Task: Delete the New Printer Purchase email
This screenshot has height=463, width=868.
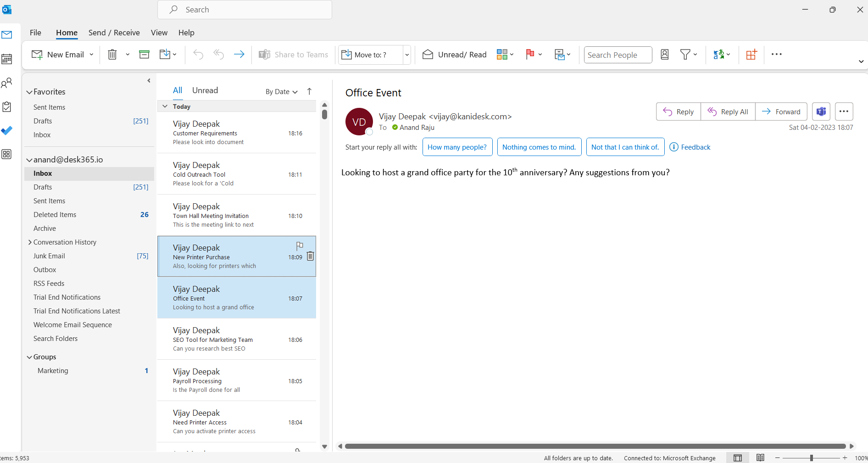Action: tap(310, 257)
